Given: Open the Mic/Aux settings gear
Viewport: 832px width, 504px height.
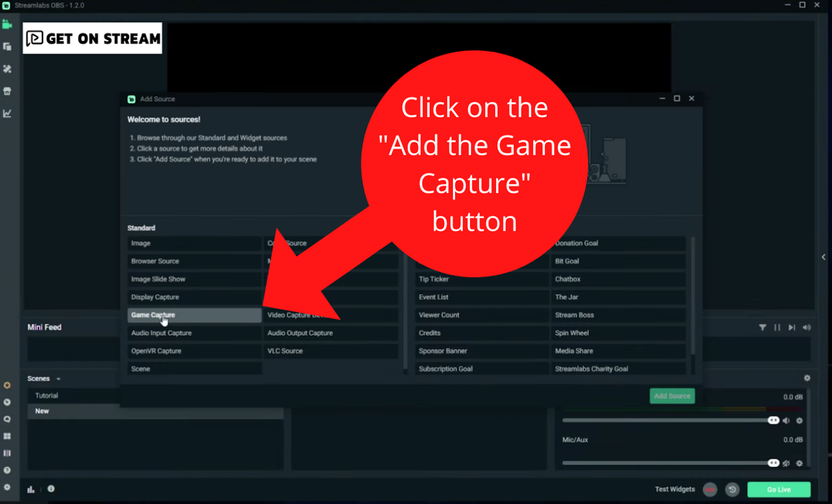Looking at the screenshot, I should click(x=799, y=463).
